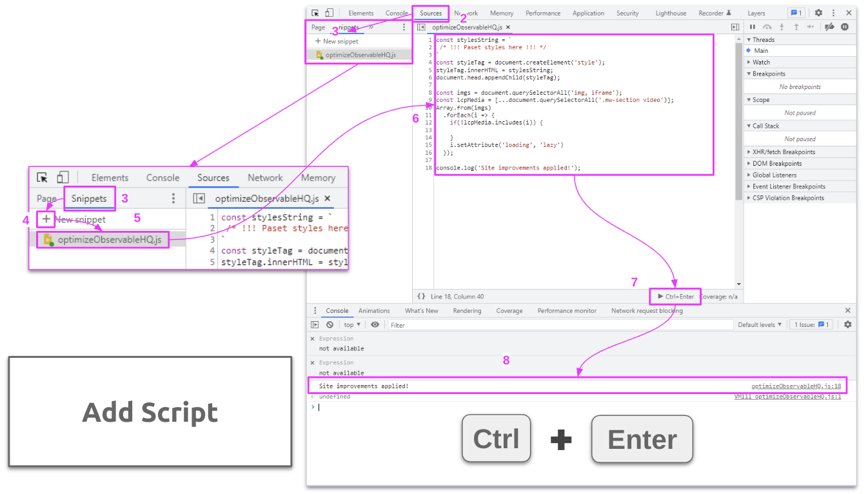Toggle pause on exceptions

pos(845,26)
